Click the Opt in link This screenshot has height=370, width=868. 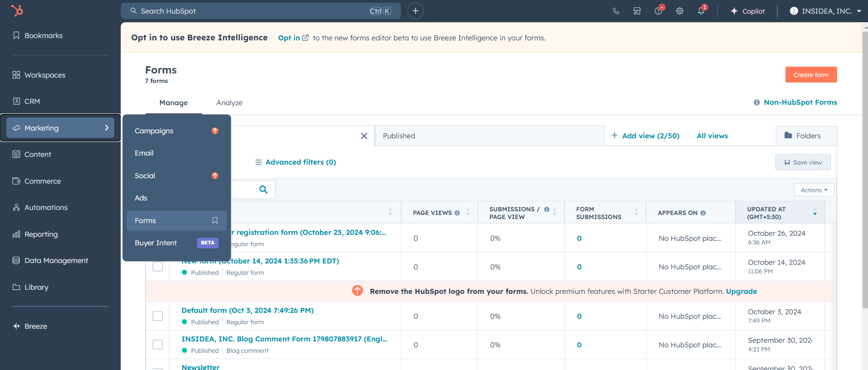click(293, 38)
